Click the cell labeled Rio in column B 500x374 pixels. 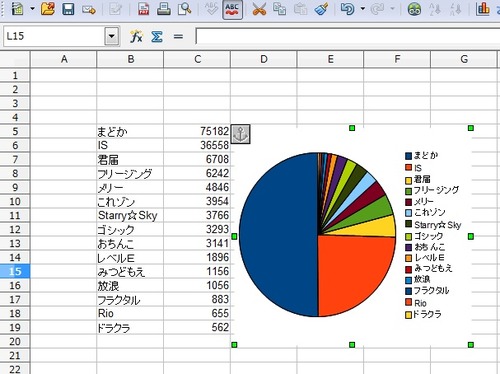[130, 313]
